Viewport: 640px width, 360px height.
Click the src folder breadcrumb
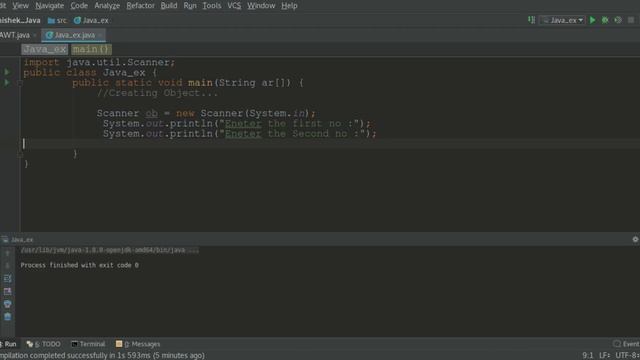57,20
